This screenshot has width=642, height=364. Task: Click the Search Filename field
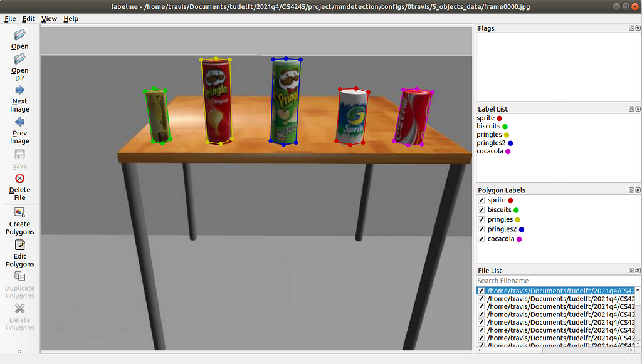tap(558, 281)
